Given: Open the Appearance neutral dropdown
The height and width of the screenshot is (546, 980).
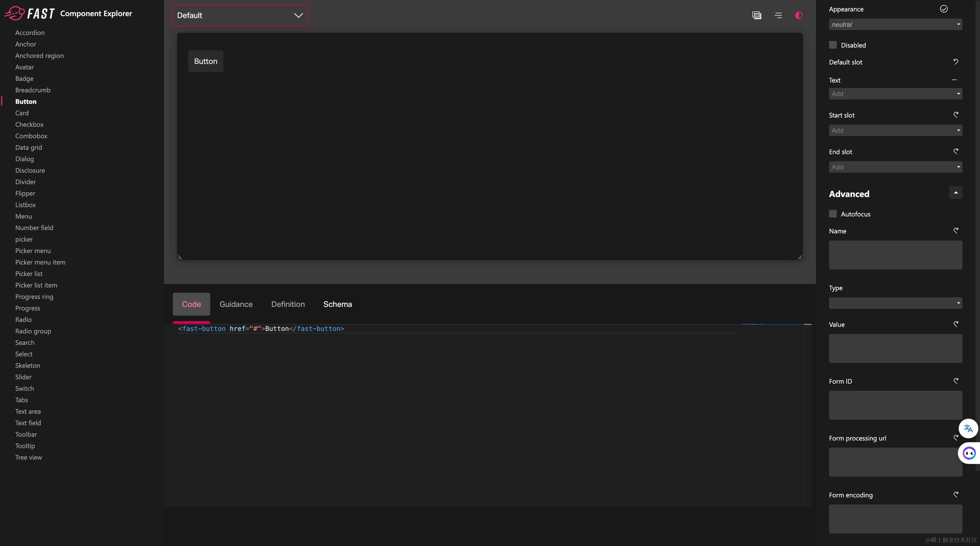Looking at the screenshot, I should [x=895, y=24].
